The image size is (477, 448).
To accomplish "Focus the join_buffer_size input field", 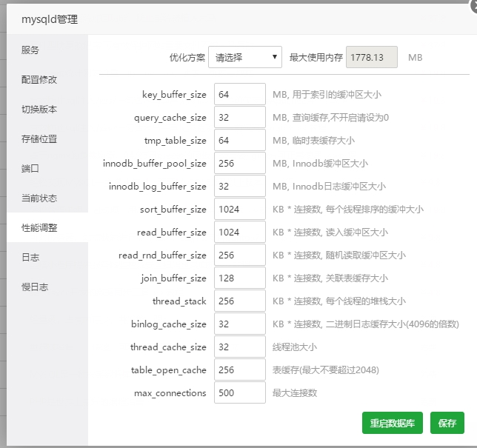I will [240, 278].
